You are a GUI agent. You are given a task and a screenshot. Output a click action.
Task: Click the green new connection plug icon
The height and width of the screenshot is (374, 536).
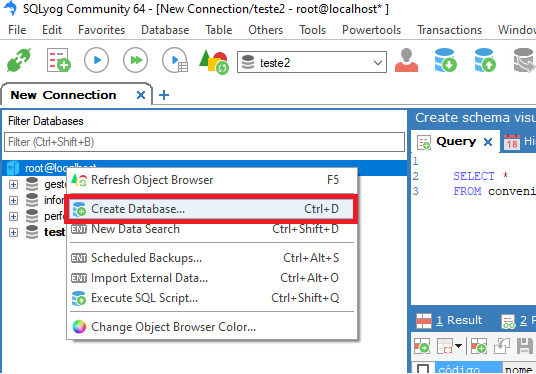[19, 60]
